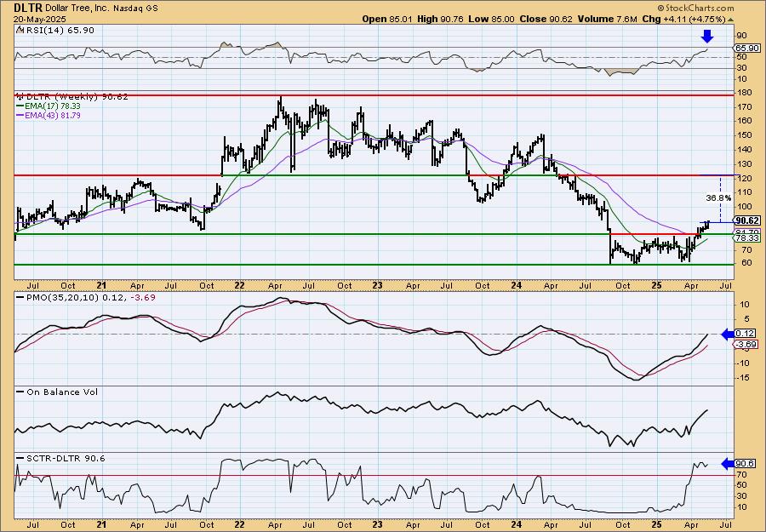Click year label 22 on the axis under the price panel
The image size is (766, 532).
pos(239,285)
